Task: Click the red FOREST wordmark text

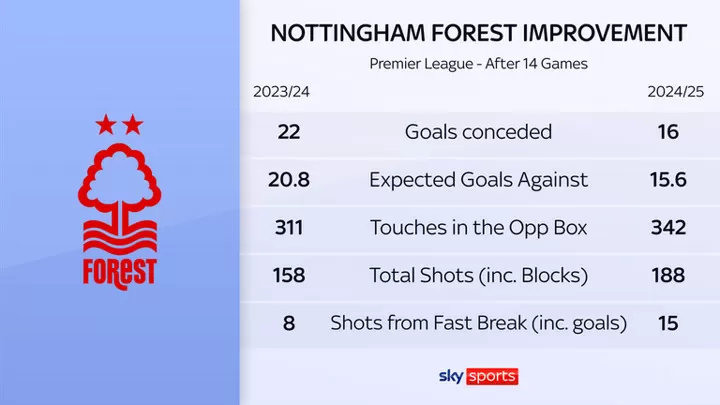Action: coord(119,273)
